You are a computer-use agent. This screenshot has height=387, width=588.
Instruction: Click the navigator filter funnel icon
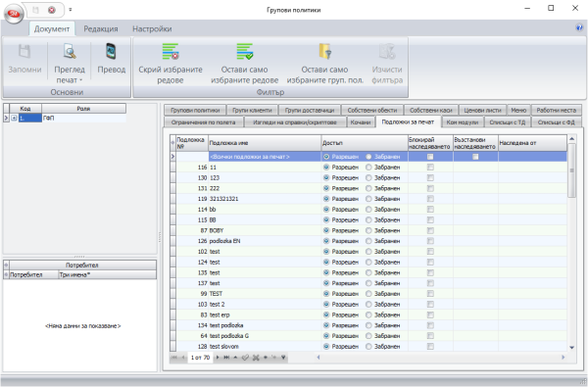click(x=283, y=358)
